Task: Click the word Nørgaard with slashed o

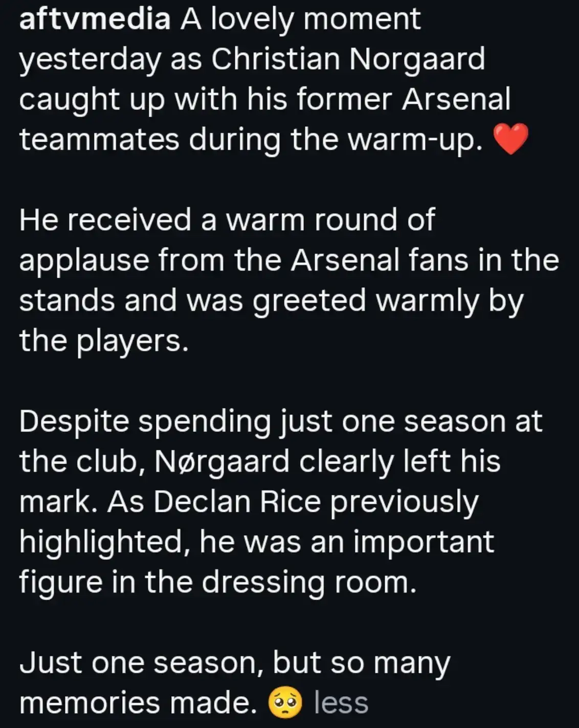Action: [221, 462]
